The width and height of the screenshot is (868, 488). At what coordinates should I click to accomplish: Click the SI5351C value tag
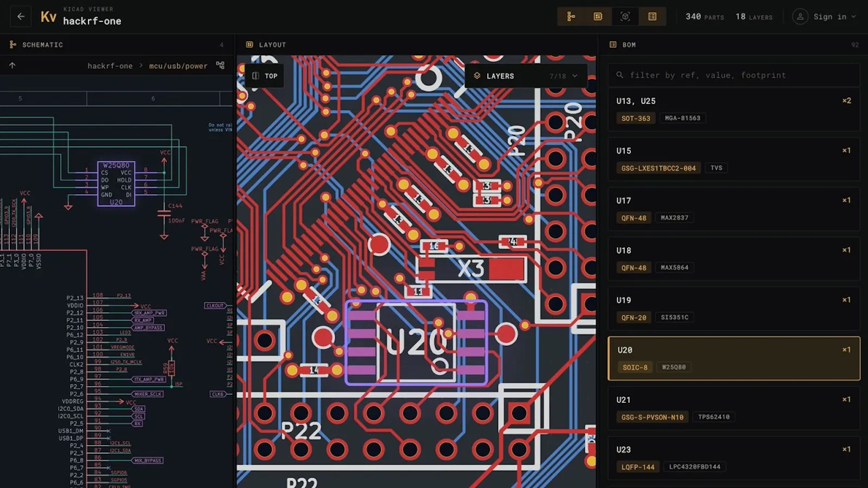674,318
